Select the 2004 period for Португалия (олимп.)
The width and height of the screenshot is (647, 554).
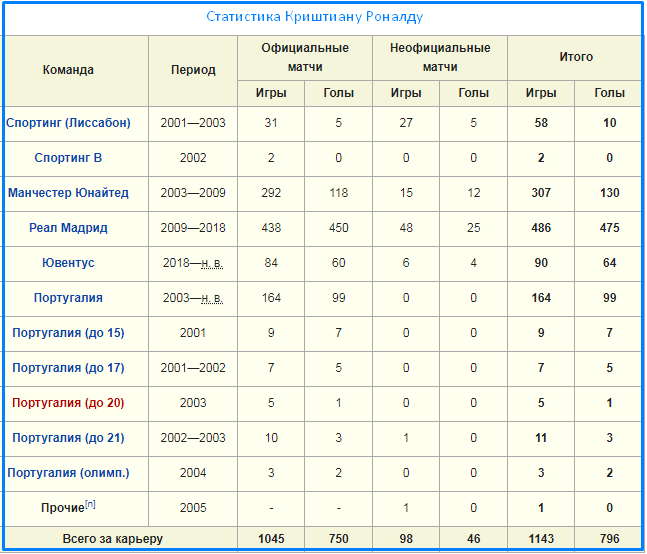[x=193, y=473]
